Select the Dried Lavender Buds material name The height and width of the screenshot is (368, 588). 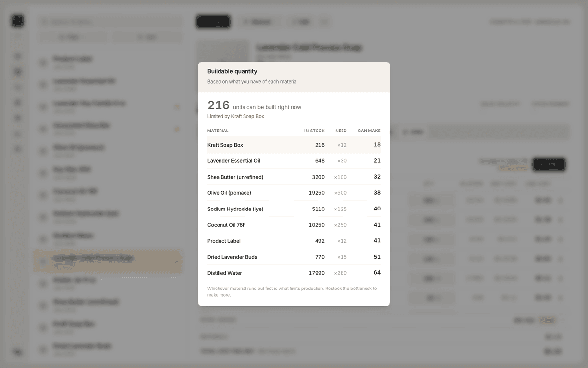[232, 257]
